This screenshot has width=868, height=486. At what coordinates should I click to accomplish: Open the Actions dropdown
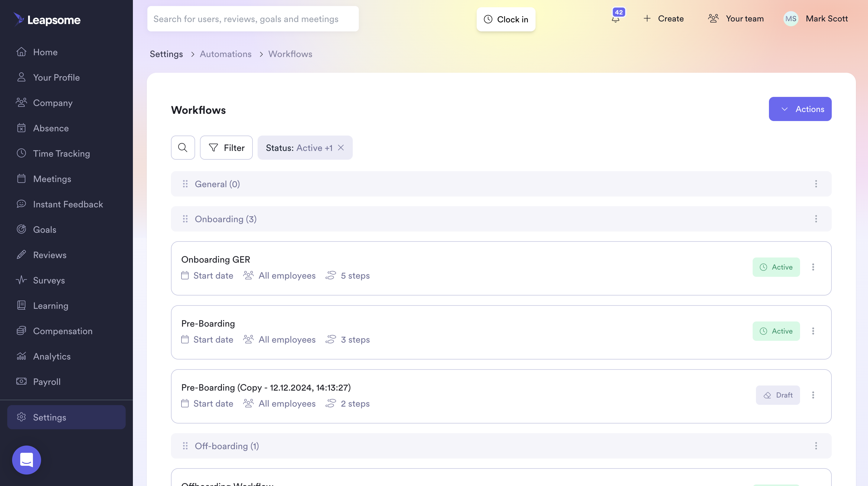800,109
